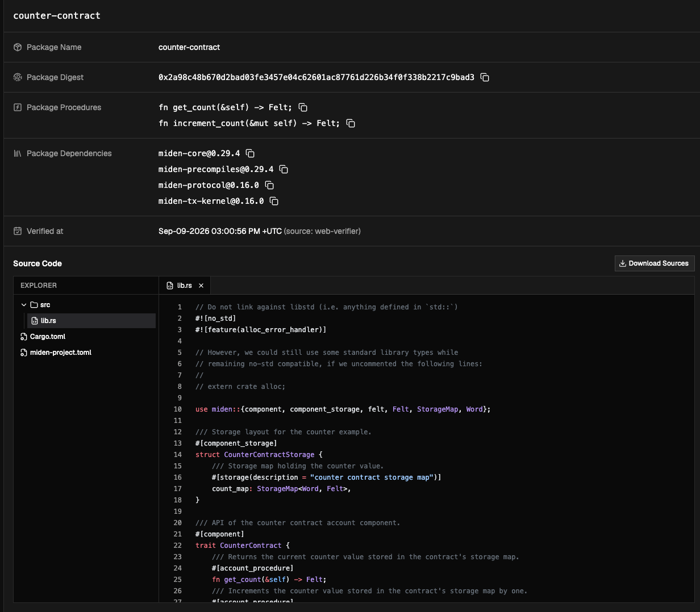Click the Package Procedures label
Viewport: 700px width, 612px height.
pyautogui.click(x=64, y=107)
